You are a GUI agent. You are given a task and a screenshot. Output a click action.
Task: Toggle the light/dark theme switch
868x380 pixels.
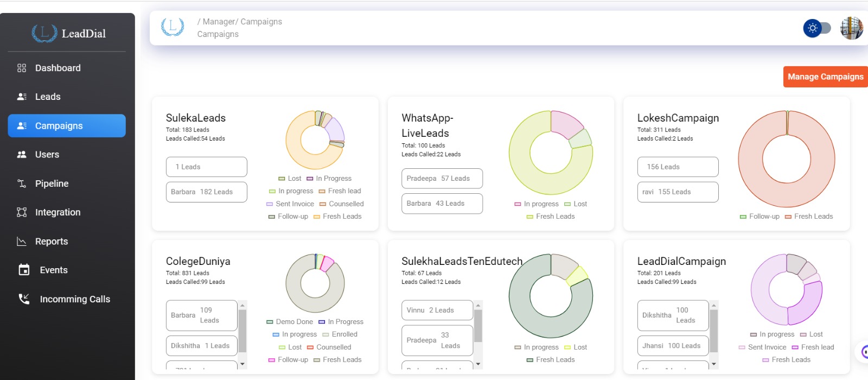[x=817, y=28]
